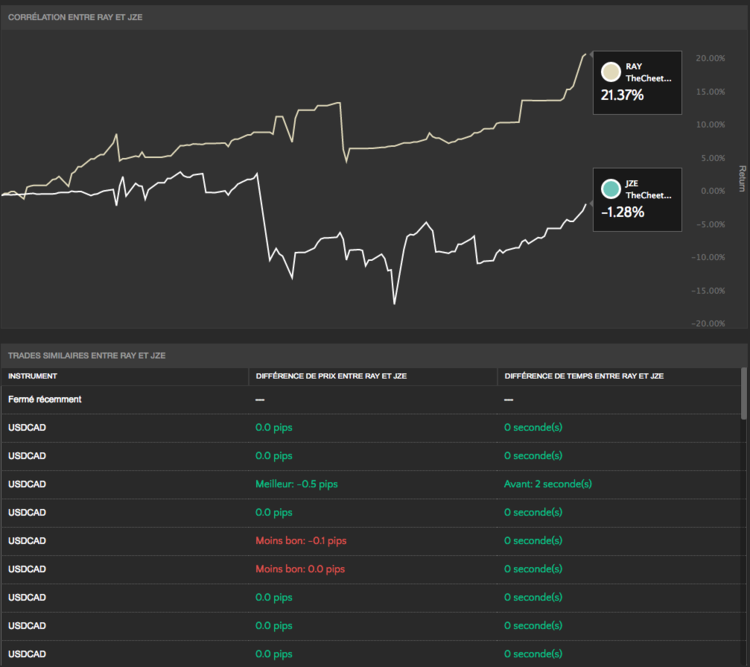Click the vertical 'Return' axis title
Image resolution: width=750 pixels, height=667 pixels.
[741, 179]
